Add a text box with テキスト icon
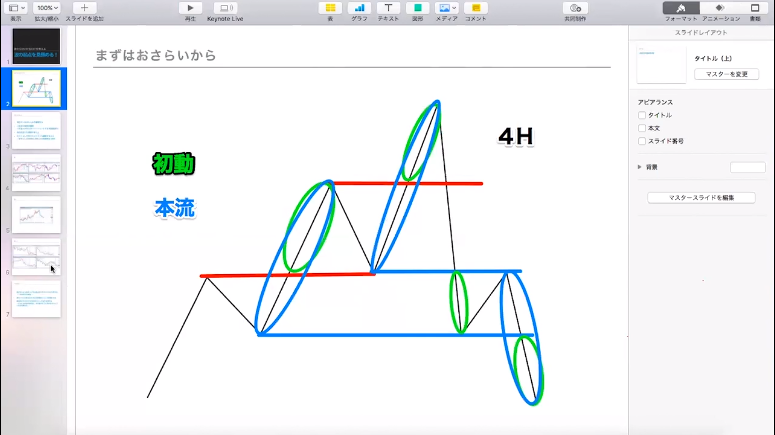Screen dimensions: 775x435 [x=387, y=8]
